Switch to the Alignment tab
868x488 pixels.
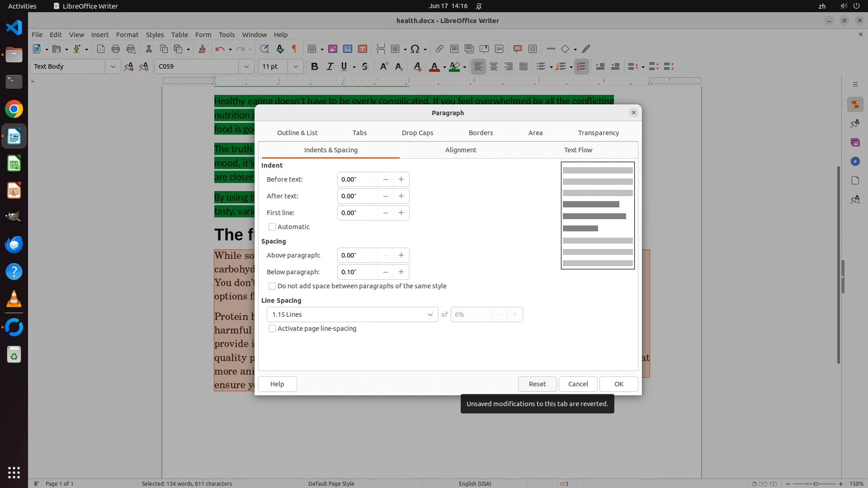460,150
